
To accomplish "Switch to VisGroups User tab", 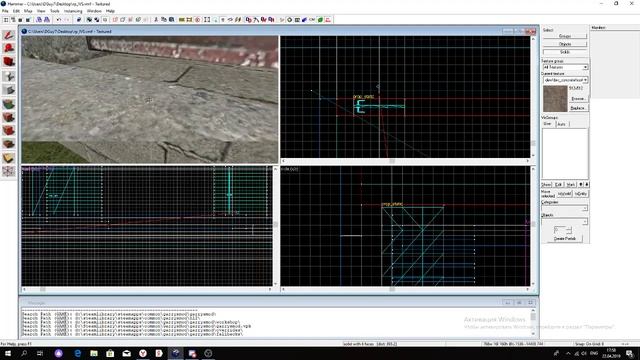I will click(x=548, y=124).
